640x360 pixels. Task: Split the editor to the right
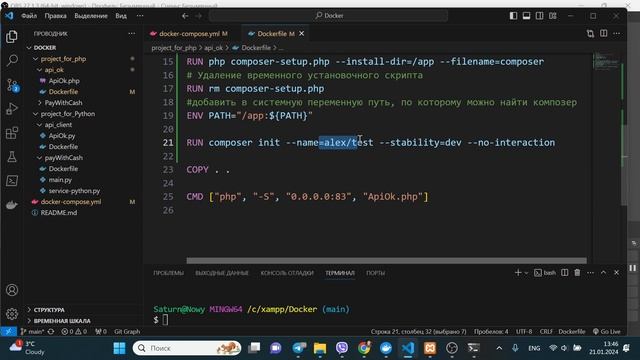click(604, 33)
